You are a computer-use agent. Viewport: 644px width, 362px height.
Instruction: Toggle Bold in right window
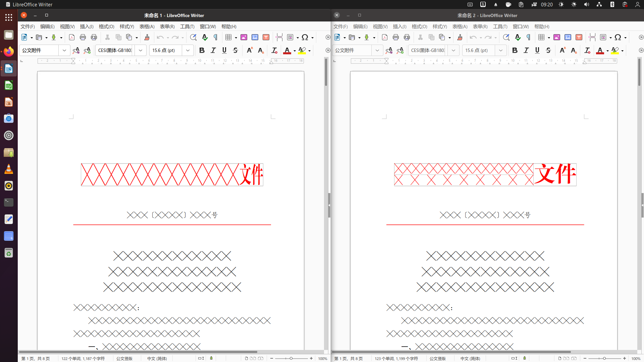(x=515, y=50)
